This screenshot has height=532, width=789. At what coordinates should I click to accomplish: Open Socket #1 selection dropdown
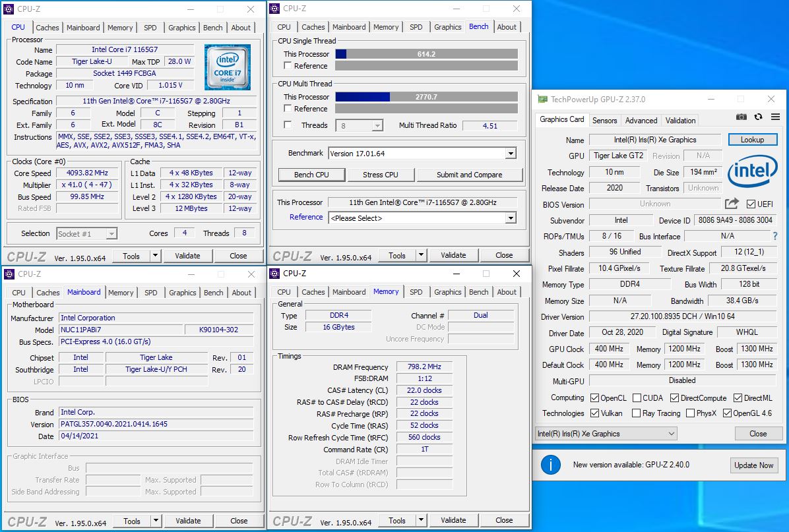[x=111, y=234]
